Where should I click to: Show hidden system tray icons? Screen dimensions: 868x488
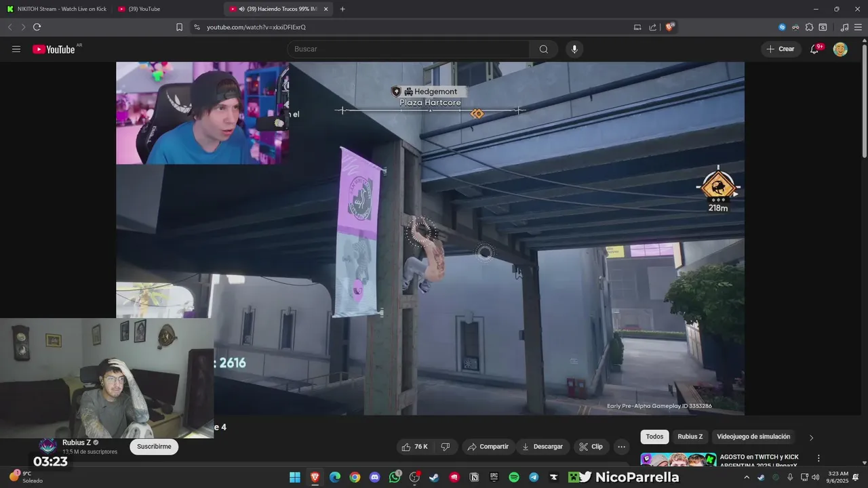[747, 477]
